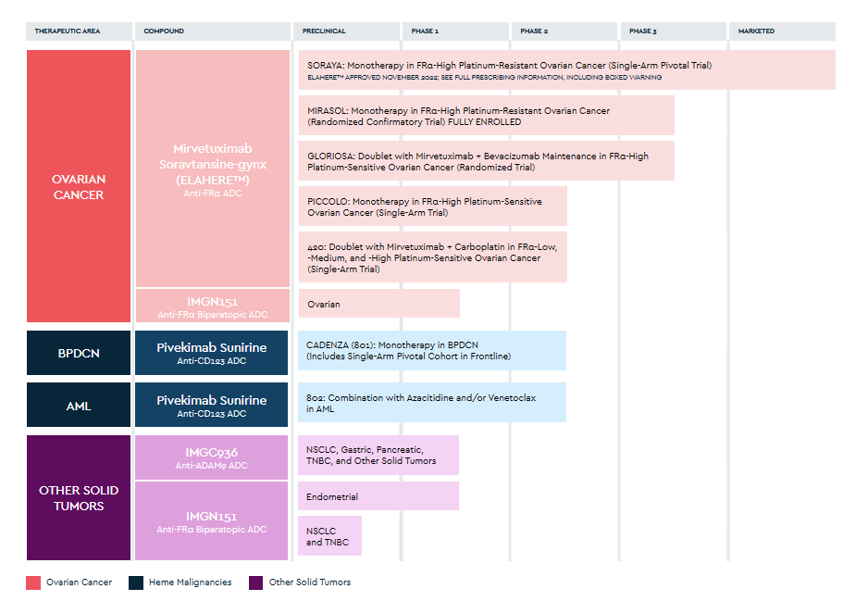Select the Marketed column header

point(782,31)
